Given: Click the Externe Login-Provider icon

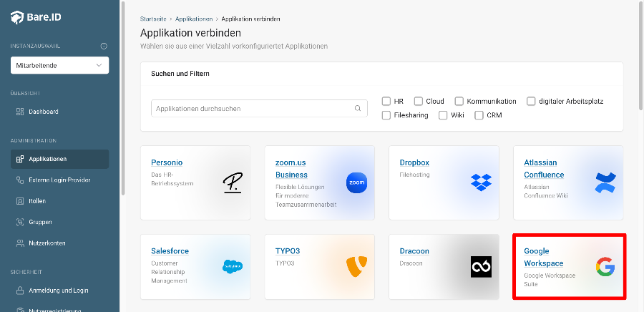Looking at the screenshot, I should (x=20, y=180).
